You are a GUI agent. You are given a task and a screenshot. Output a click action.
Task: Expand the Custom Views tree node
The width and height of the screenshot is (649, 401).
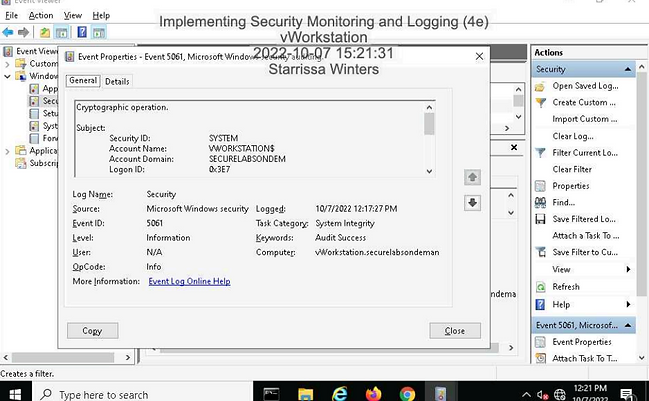pyautogui.click(x=7, y=64)
